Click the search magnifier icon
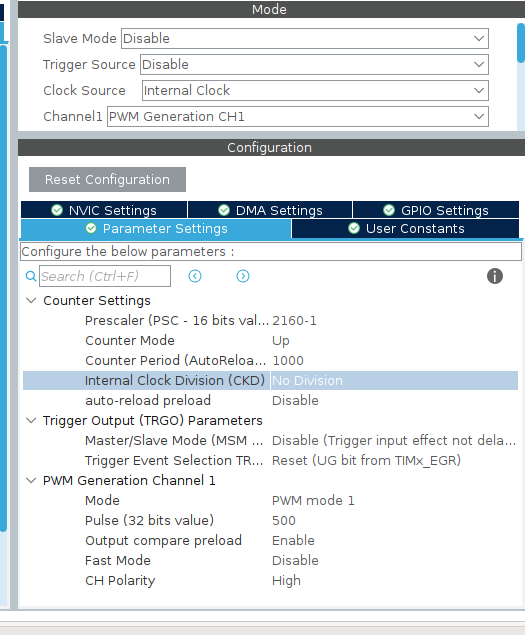The height and width of the screenshot is (635, 525). tap(31, 276)
